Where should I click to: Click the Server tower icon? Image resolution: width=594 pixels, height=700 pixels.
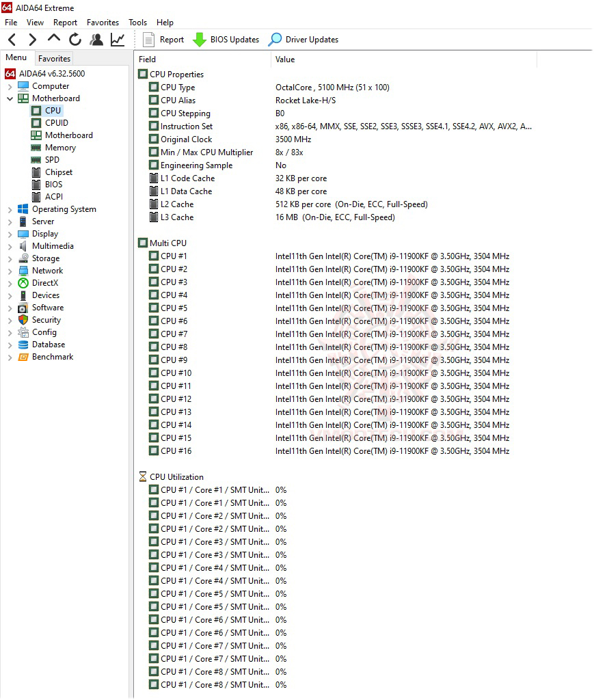[x=23, y=221]
